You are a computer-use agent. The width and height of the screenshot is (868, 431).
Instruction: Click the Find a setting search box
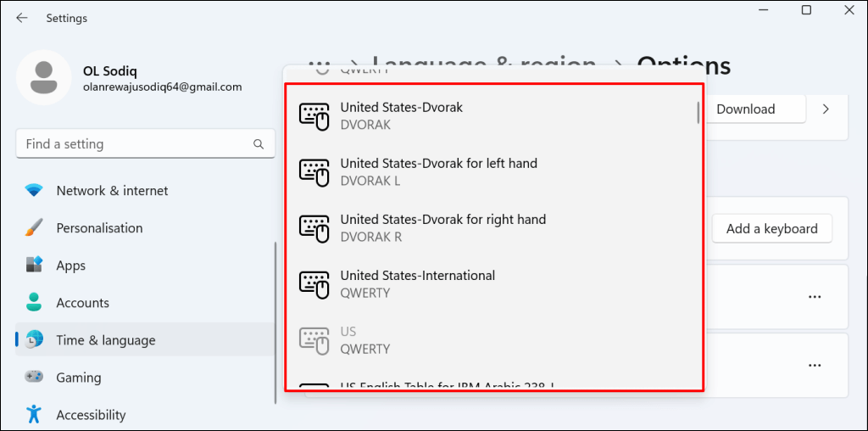pyautogui.click(x=136, y=144)
